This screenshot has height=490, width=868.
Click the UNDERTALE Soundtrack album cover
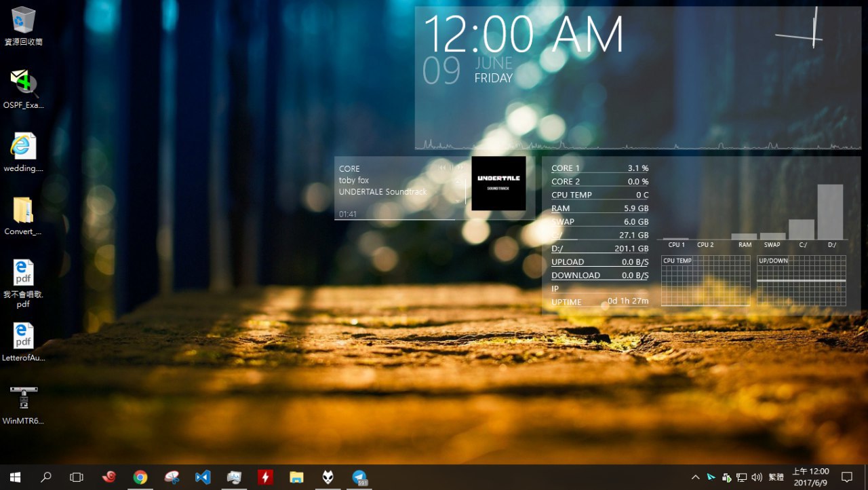tap(498, 183)
